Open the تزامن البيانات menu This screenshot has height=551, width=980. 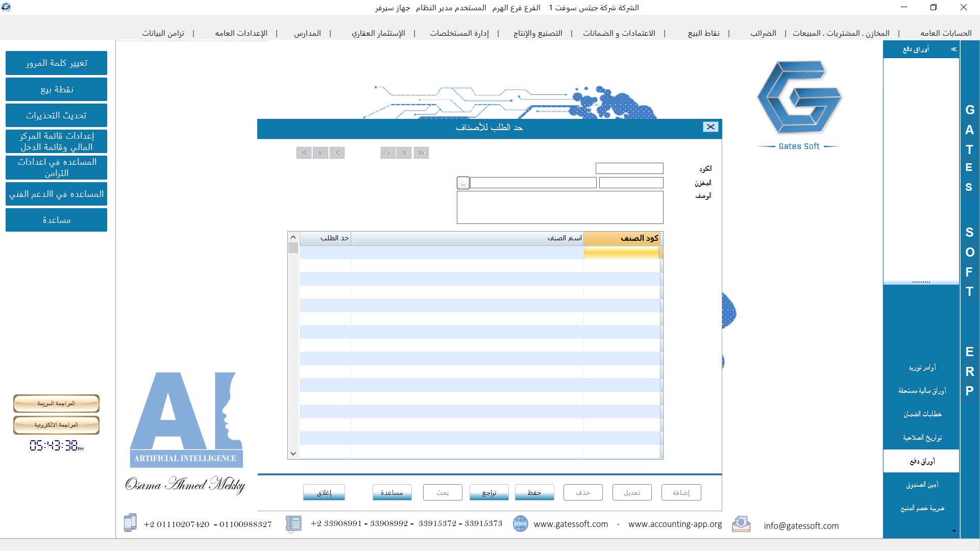point(163,33)
